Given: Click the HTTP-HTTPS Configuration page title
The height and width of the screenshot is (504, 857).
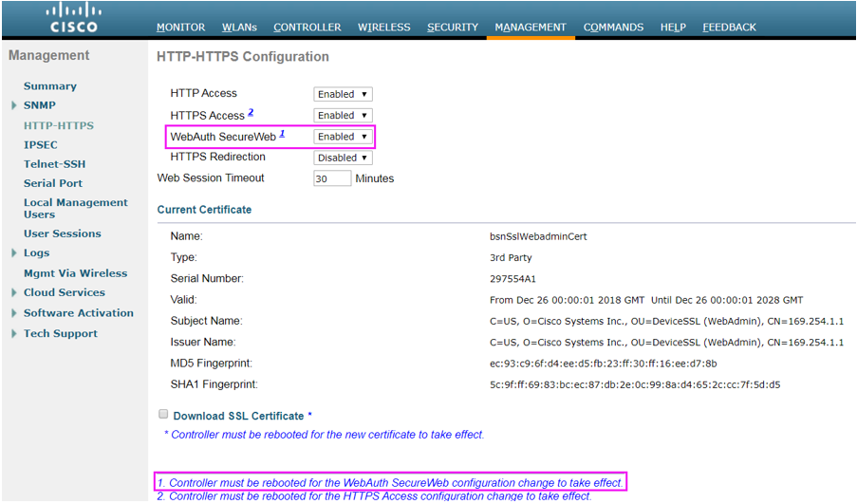Looking at the screenshot, I should pos(243,56).
